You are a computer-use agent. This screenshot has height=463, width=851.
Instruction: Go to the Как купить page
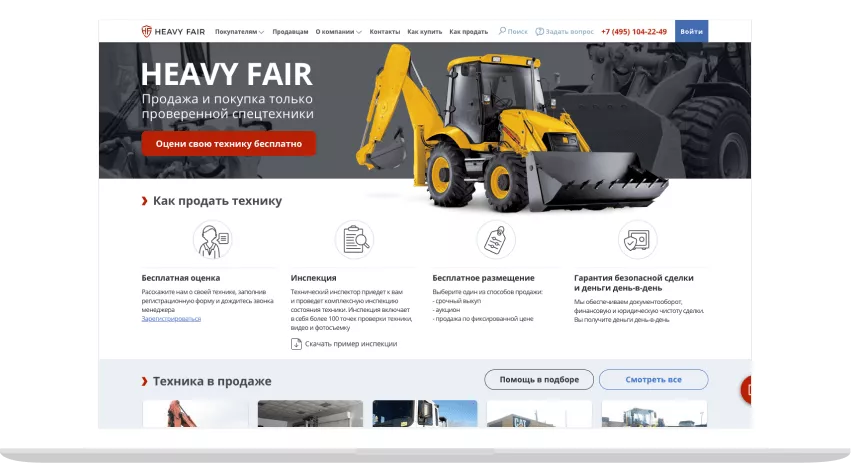tap(424, 32)
